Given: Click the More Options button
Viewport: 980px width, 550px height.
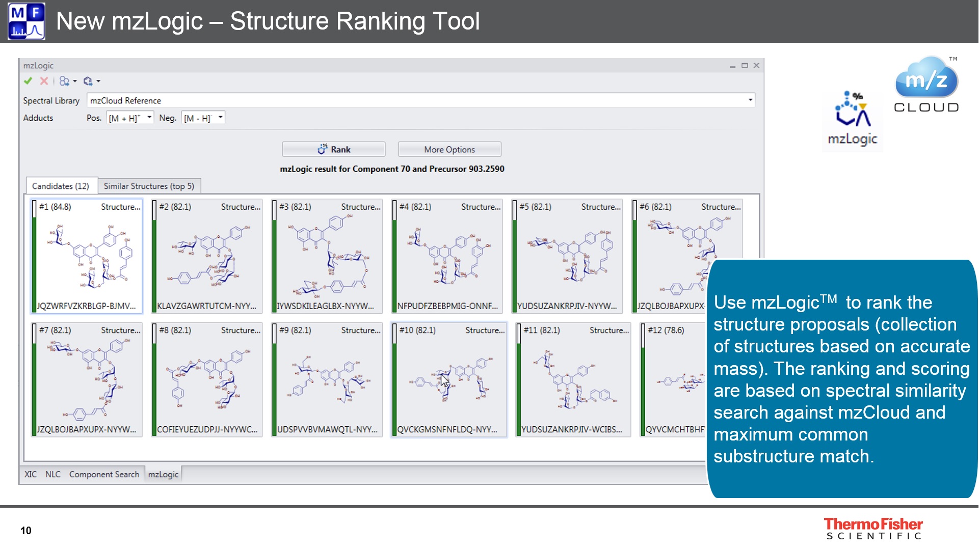Looking at the screenshot, I should coord(449,149).
